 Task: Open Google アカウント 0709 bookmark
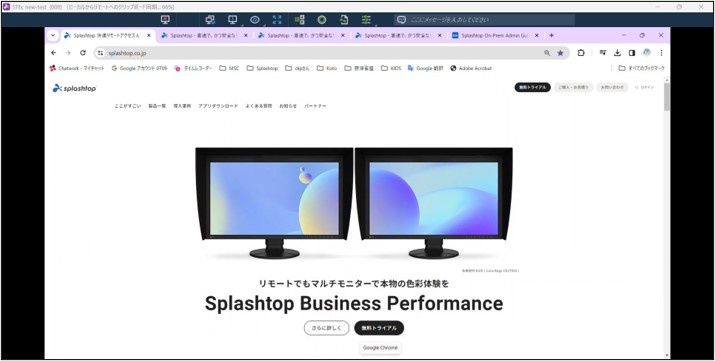(139, 68)
